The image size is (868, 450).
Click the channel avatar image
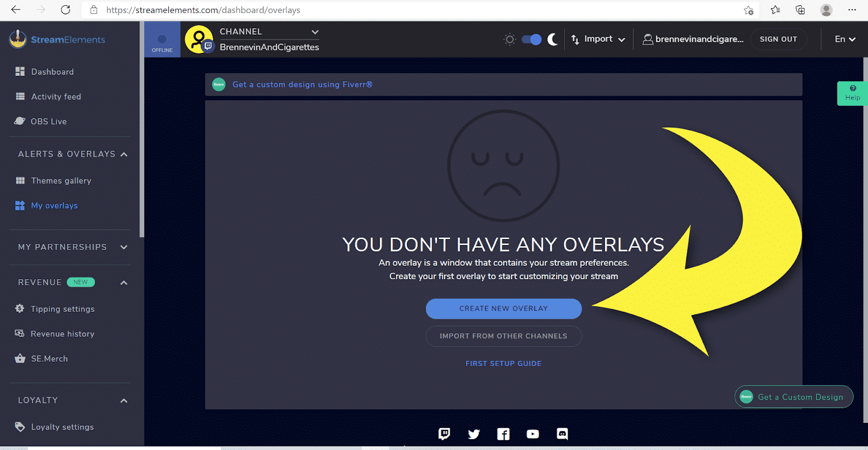pyautogui.click(x=199, y=39)
